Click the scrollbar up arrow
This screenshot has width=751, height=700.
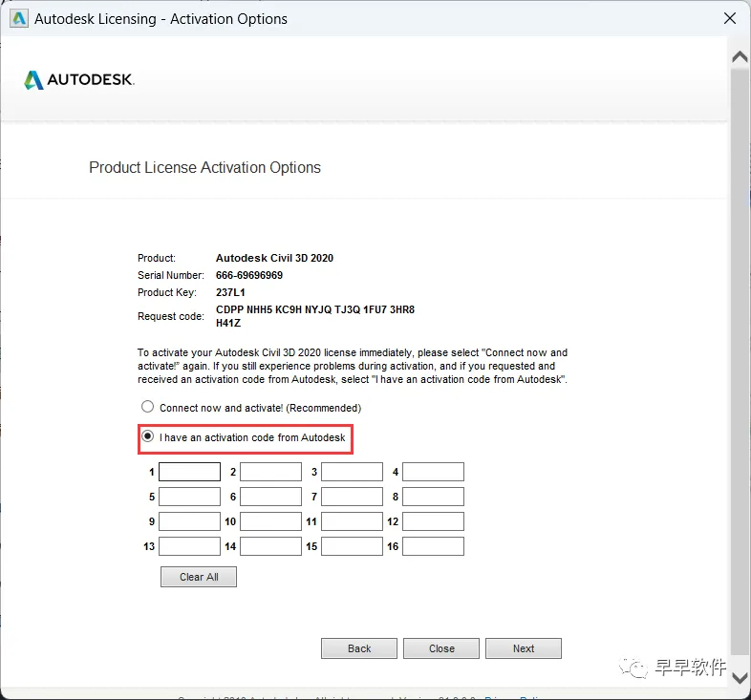pyautogui.click(x=740, y=57)
